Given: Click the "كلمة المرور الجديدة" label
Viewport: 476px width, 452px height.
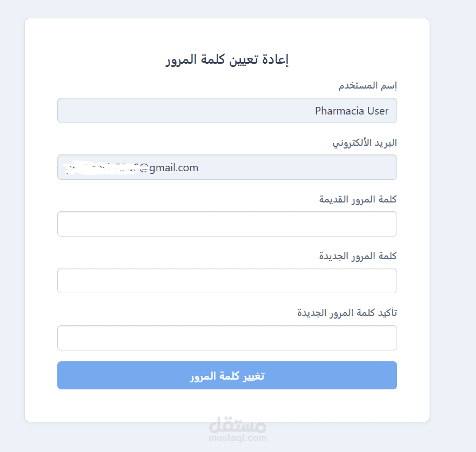Looking at the screenshot, I should coord(358,256).
